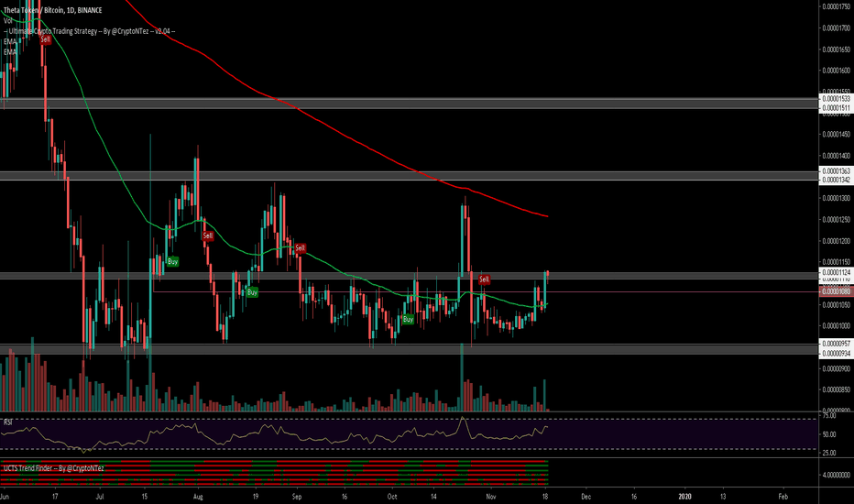Screen dimensions: 854x504
Task: Select the 0.00000957 price level label
Action: (836, 344)
